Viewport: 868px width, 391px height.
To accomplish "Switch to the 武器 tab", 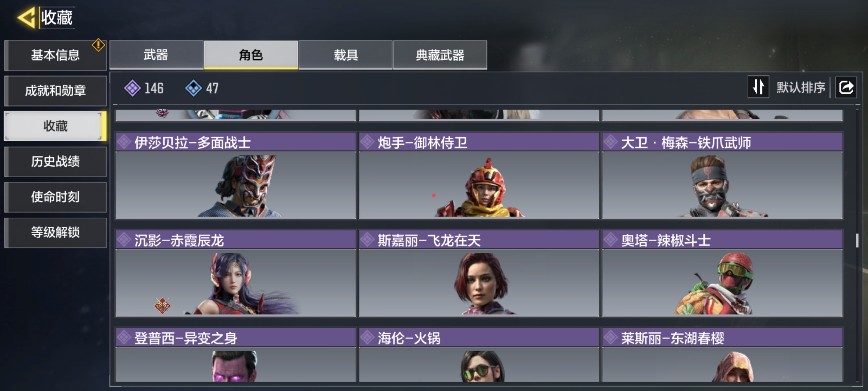I will tap(156, 55).
